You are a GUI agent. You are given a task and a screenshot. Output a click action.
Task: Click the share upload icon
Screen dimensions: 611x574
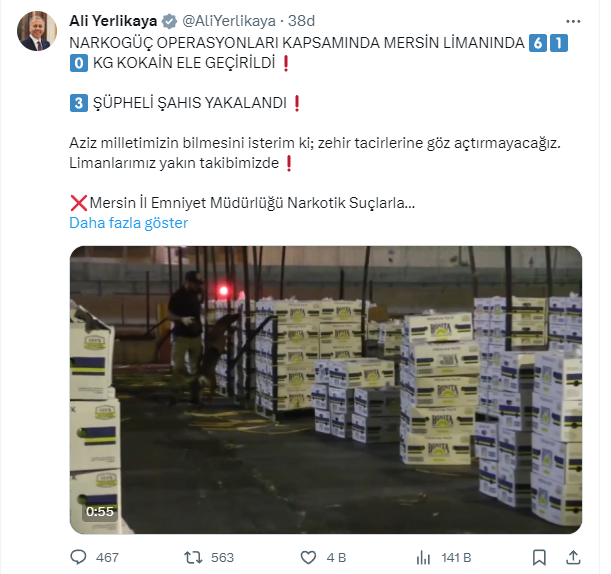click(x=573, y=557)
